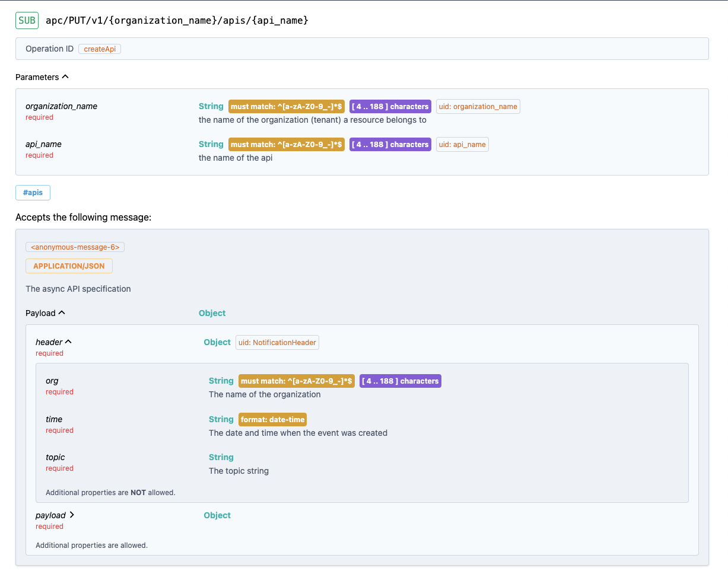This screenshot has height=571, width=728.
Task: Click the characters length badge for org
Action: point(400,381)
